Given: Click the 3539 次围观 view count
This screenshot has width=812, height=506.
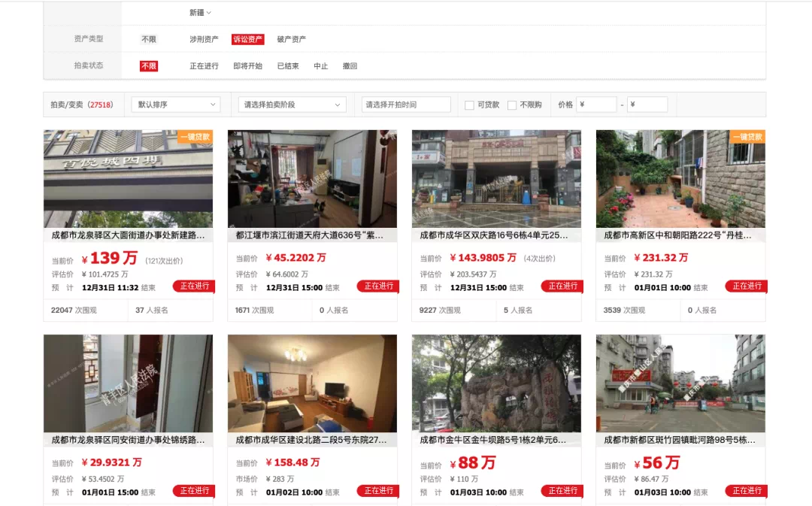Looking at the screenshot, I should pos(624,311).
